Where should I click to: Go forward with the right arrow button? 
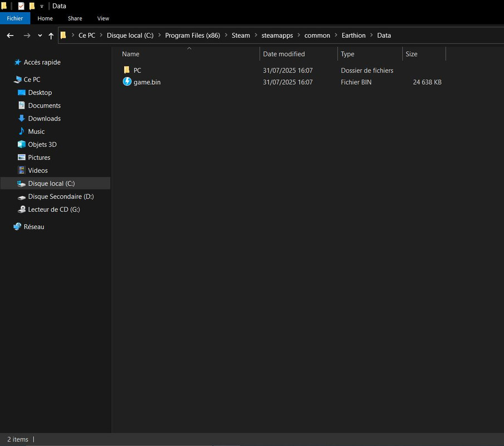(27, 35)
